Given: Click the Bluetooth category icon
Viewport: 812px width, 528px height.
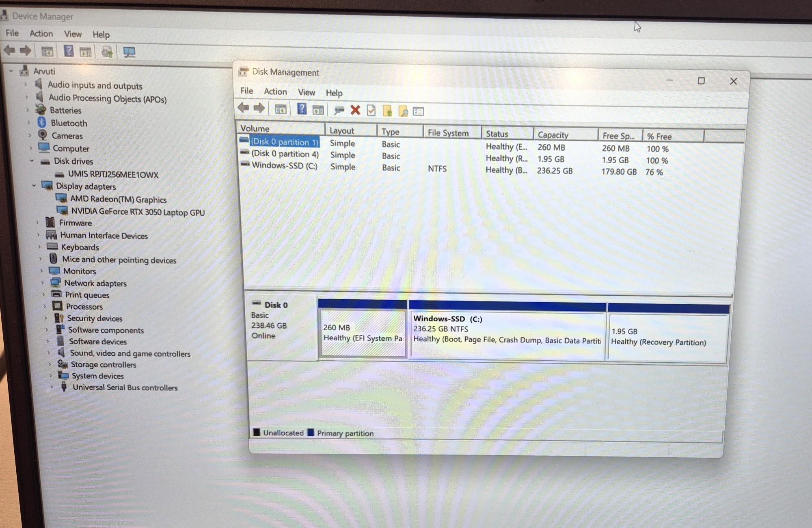Looking at the screenshot, I should (41, 122).
